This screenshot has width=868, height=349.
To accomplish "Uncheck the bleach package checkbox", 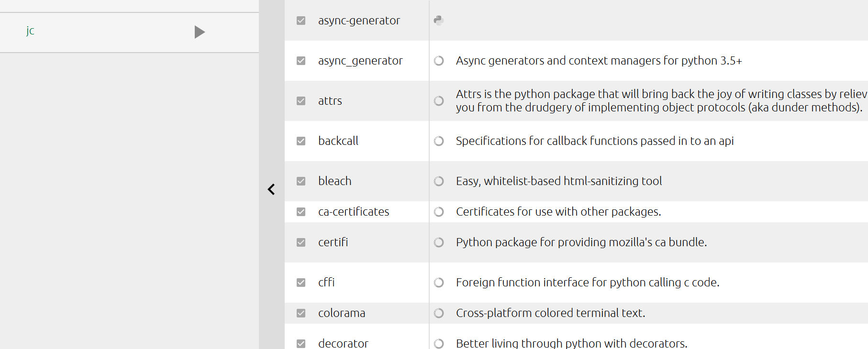I will coord(301,181).
